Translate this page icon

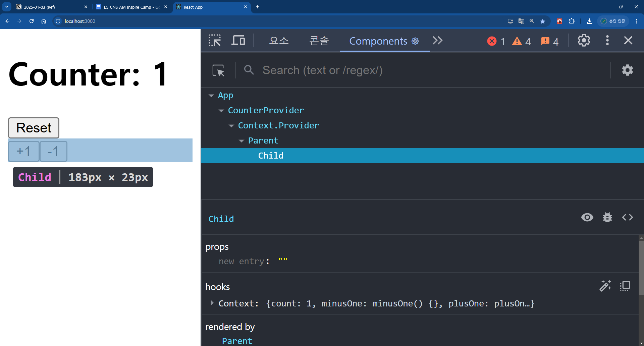(x=521, y=21)
